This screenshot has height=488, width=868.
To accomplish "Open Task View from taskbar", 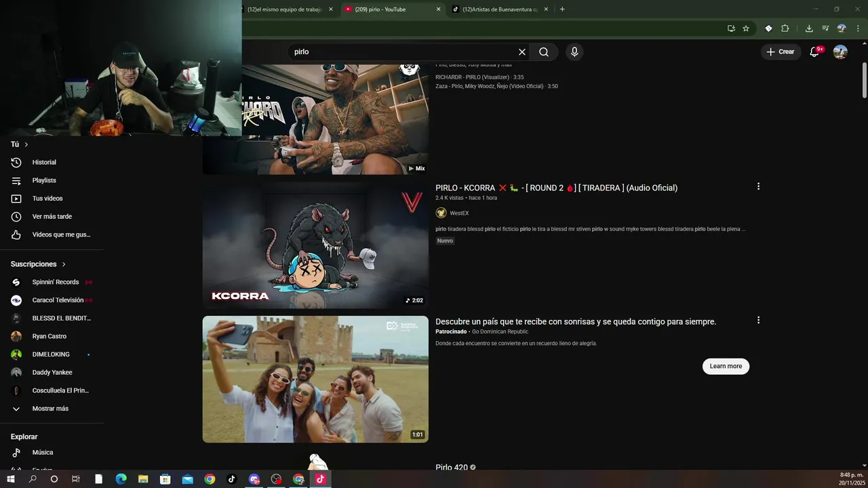I will (76, 479).
